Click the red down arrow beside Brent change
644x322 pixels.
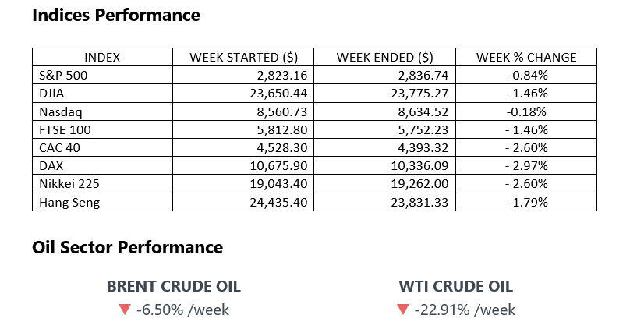124,310
